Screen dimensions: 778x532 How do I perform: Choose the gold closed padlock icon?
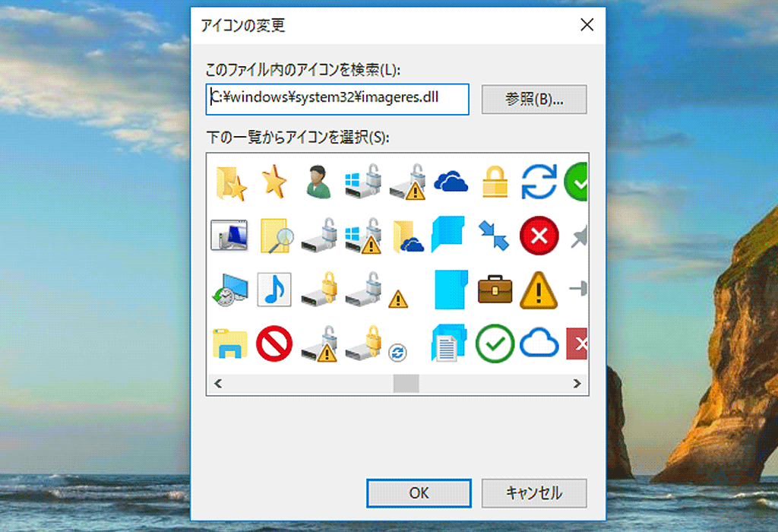495,182
